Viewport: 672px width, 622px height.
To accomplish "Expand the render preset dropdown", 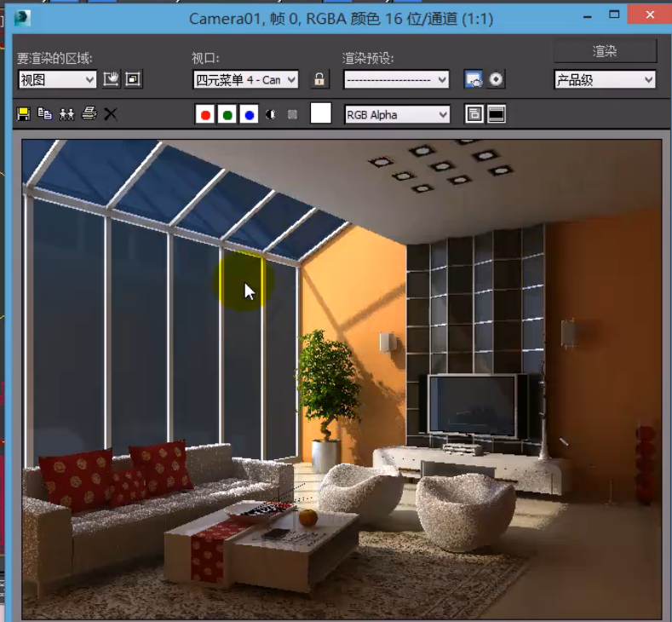I will coord(396,79).
